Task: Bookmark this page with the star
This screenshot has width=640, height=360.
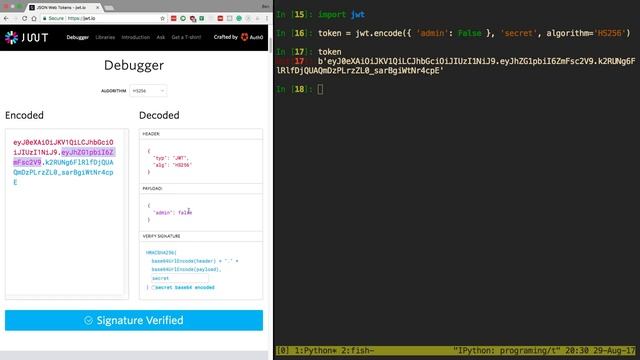Action: click(x=162, y=18)
